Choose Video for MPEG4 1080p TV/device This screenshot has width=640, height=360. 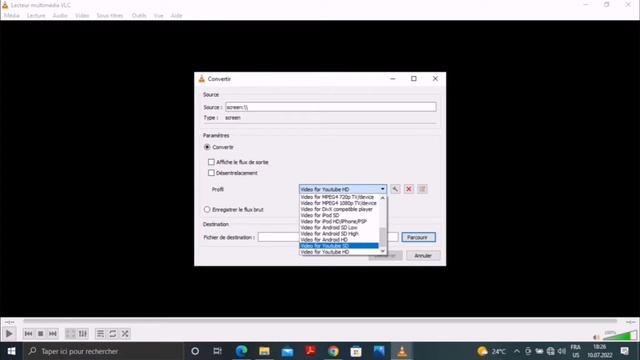tap(339, 203)
